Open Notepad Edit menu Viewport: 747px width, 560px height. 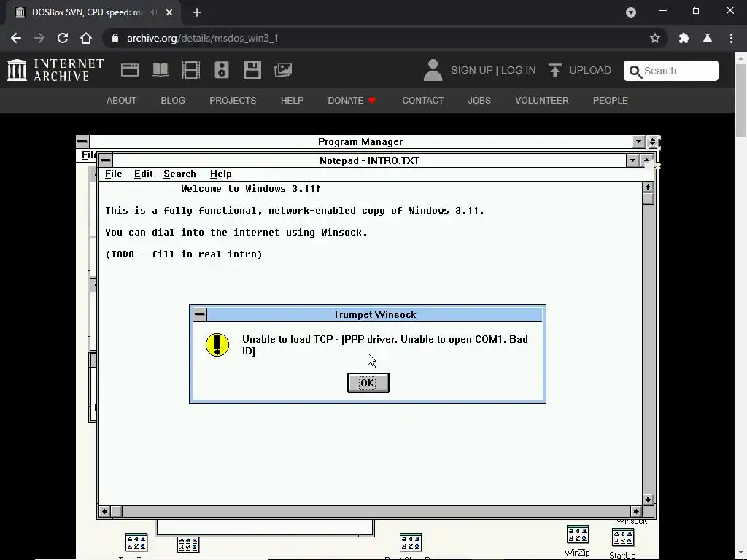pos(144,174)
